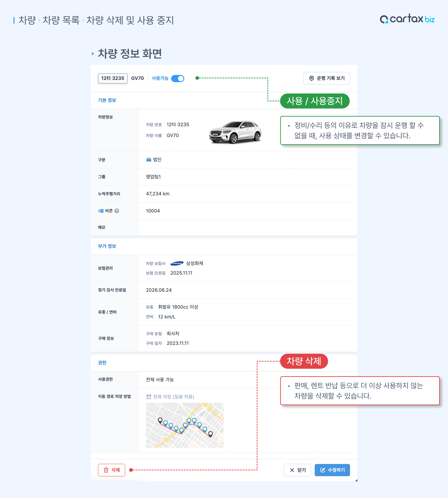The height and width of the screenshot is (498, 448).
Task: Click the blue car icon beside 법인
Action: pos(149,160)
